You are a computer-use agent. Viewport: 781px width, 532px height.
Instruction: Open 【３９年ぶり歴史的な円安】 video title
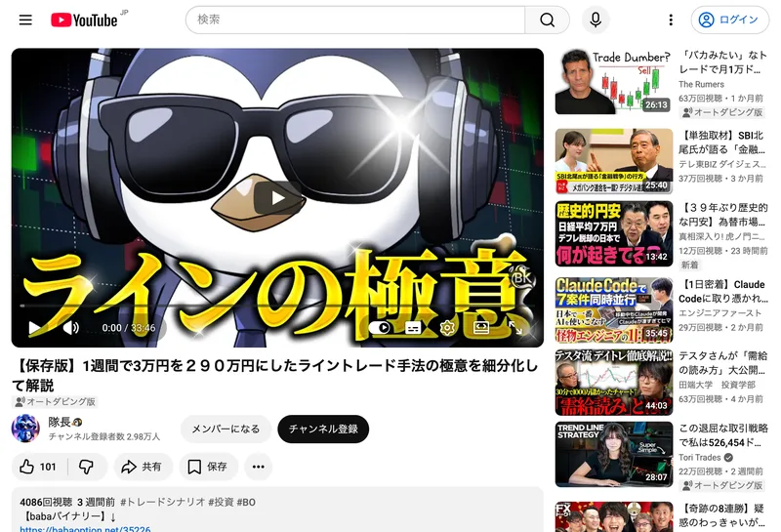(x=723, y=215)
